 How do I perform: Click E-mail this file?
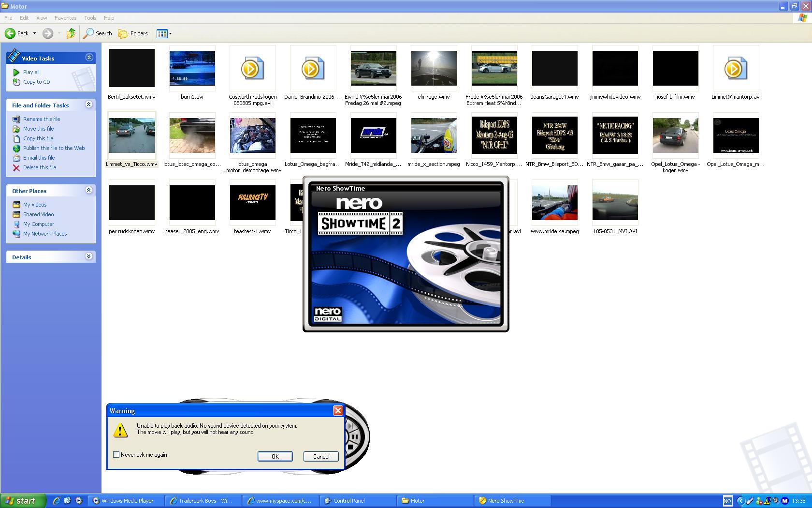(39, 158)
